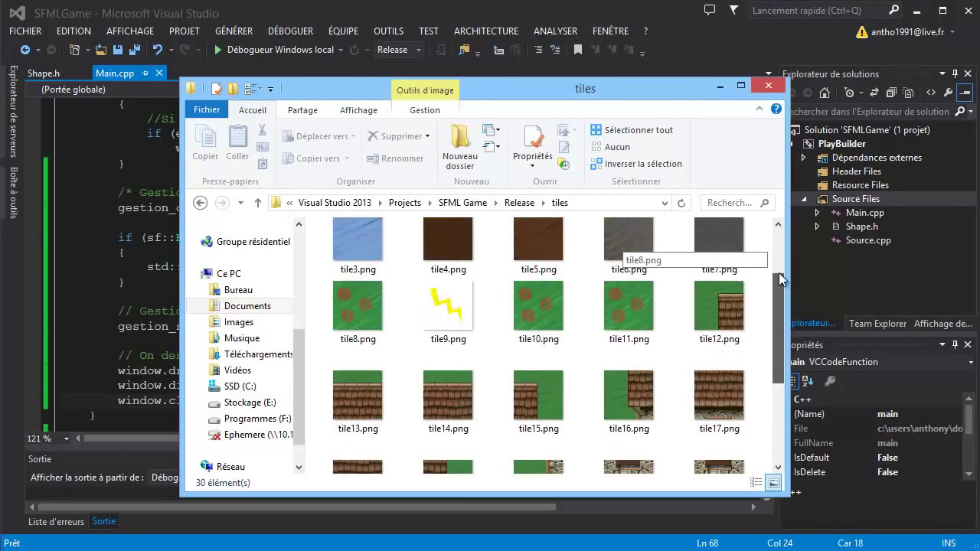Click the Home icon in Solution Explorer
The height and width of the screenshot is (551, 980).
click(825, 93)
